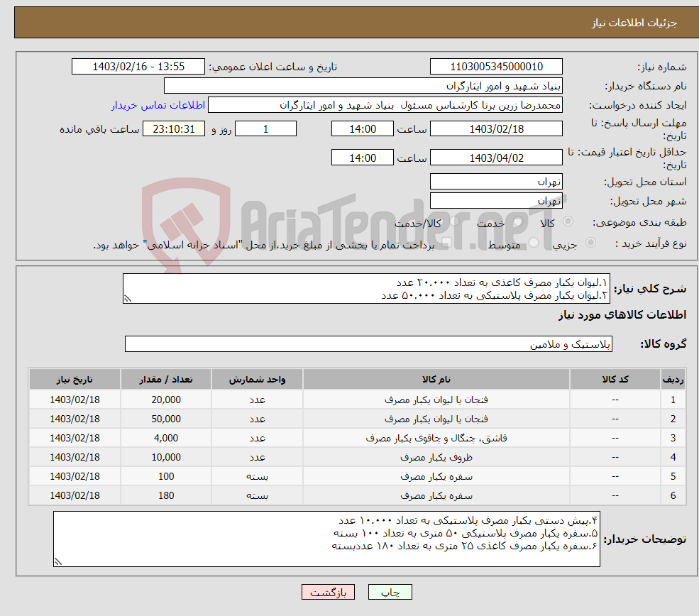
Task: Select the کالا radio button
Action: [x=568, y=221]
